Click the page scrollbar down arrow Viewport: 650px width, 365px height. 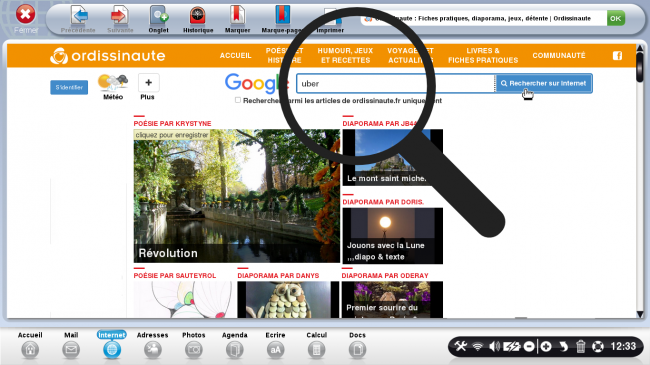click(640, 314)
